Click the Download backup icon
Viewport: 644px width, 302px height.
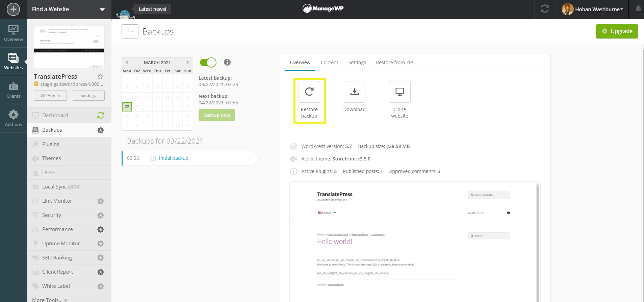pos(354,92)
